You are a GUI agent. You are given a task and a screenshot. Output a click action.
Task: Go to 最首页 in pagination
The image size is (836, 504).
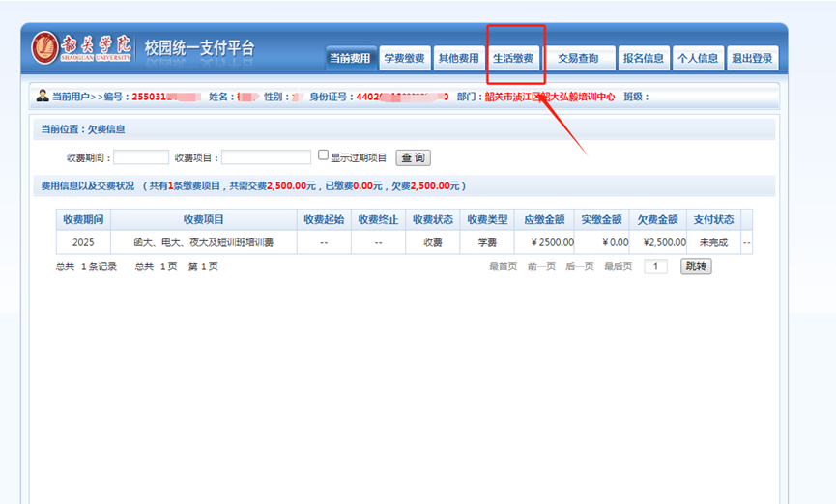[x=503, y=266]
